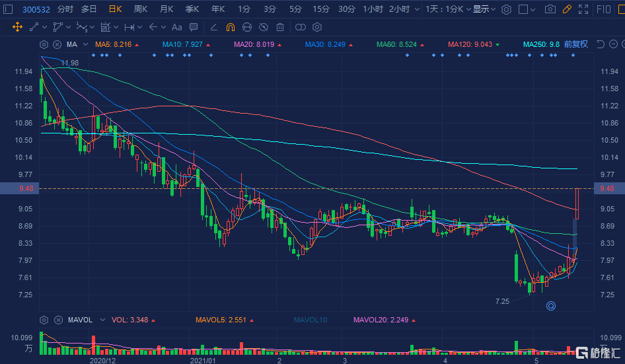Switch to 分时 intraday tab

65,9
